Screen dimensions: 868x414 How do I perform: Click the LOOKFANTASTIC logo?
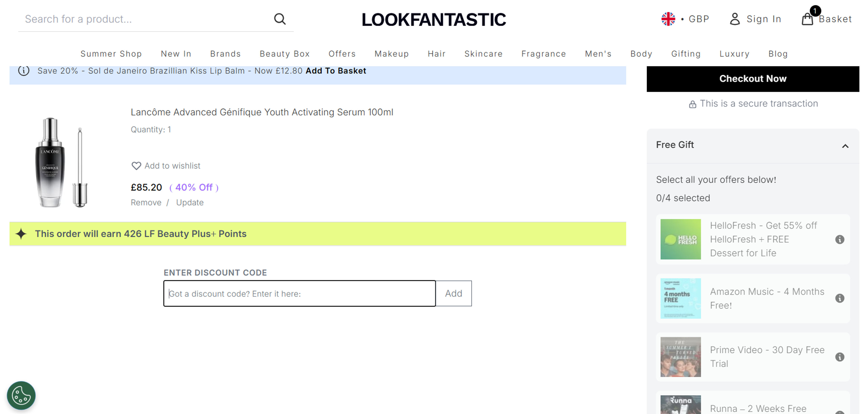[434, 19]
